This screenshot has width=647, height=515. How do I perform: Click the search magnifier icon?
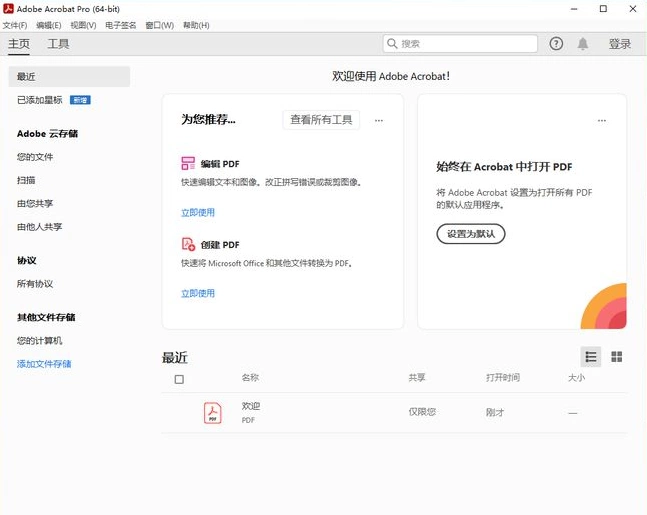pos(392,44)
